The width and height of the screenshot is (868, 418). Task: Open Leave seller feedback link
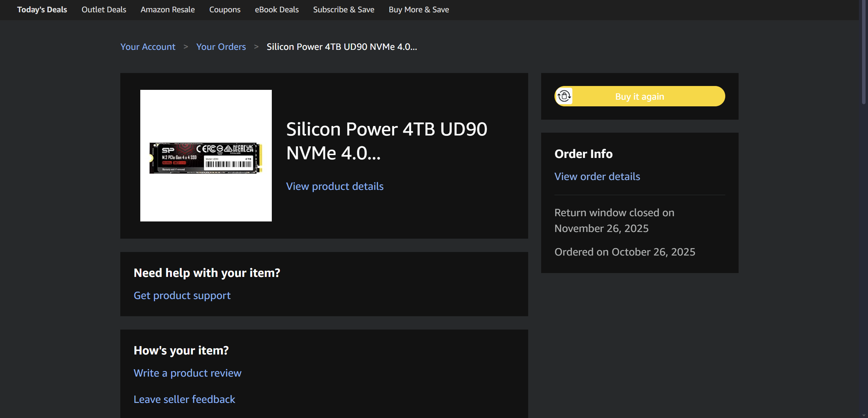click(x=184, y=399)
